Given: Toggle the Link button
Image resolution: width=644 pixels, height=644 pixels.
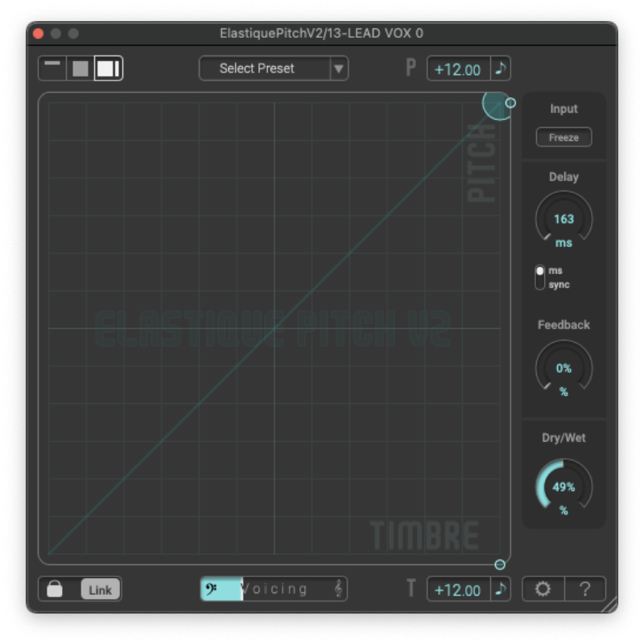Looking at the screenshot, I should 100,589.
